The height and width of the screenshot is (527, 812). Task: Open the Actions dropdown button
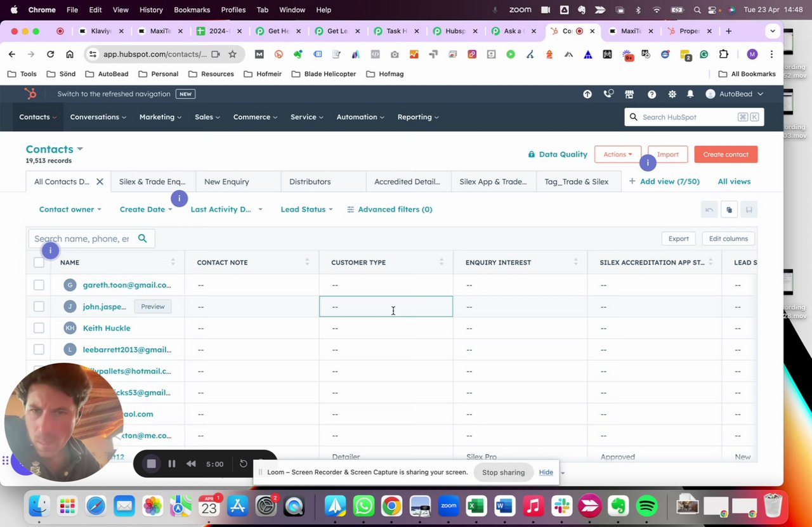point(618,154)
